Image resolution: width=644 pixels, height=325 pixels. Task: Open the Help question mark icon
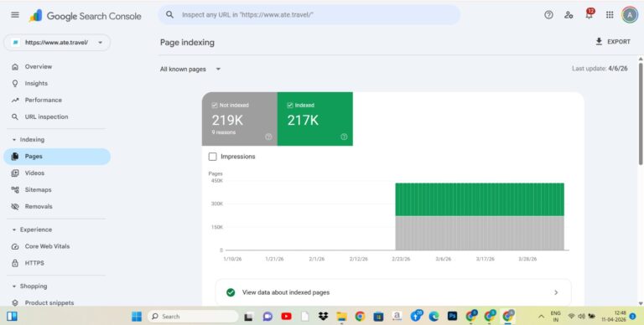(x=548, y=15)
